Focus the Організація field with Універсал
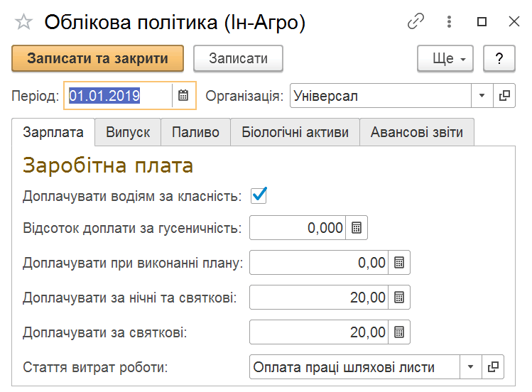The image size is (532, 392). (381, 96)
